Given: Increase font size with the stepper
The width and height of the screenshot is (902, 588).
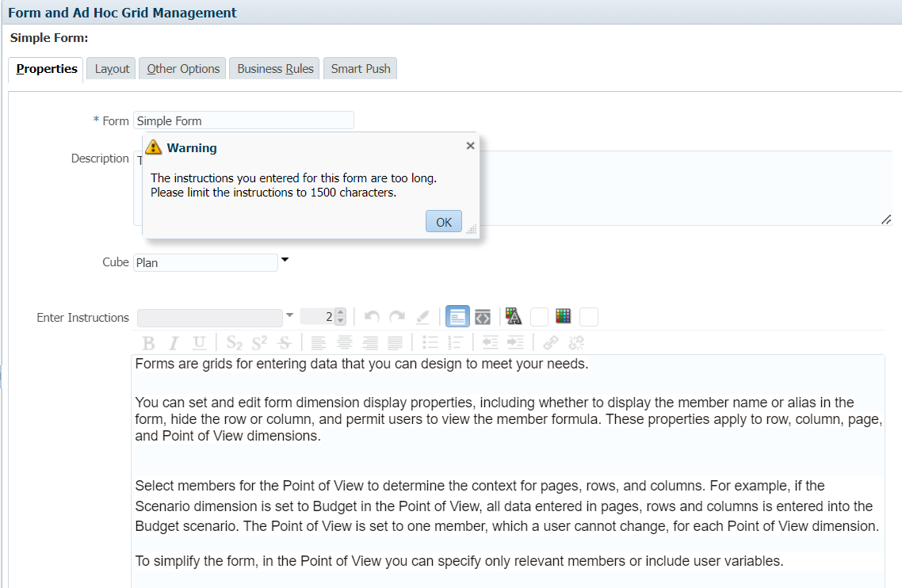Looking at the screenshot, I should click(x=341, y=312).
